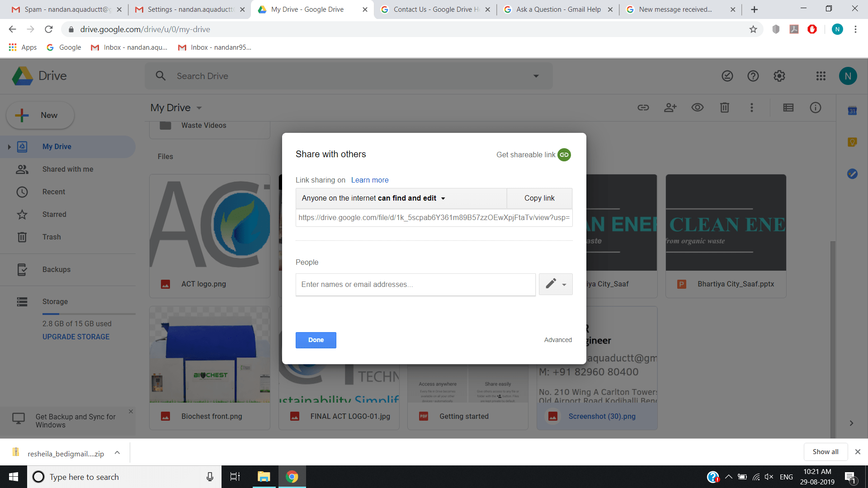The height and width of the screenshot is (488, 868).
Task: Open the Settings Gmail browser tab
Action: coord(190,9)
